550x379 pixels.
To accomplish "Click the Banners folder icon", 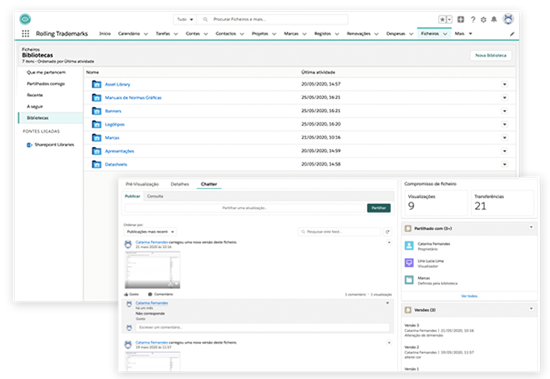I will [96, 111].
